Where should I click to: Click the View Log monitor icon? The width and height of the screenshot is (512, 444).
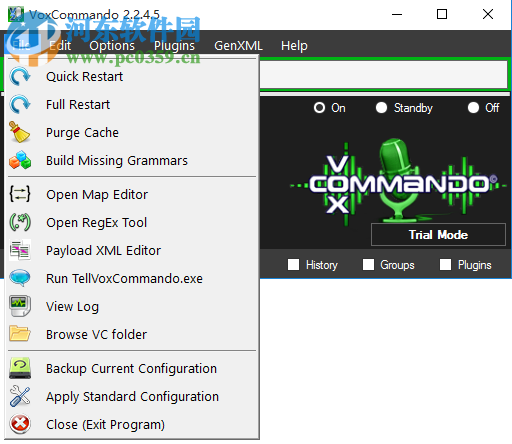pyautogui.click(x=20, y=306)
